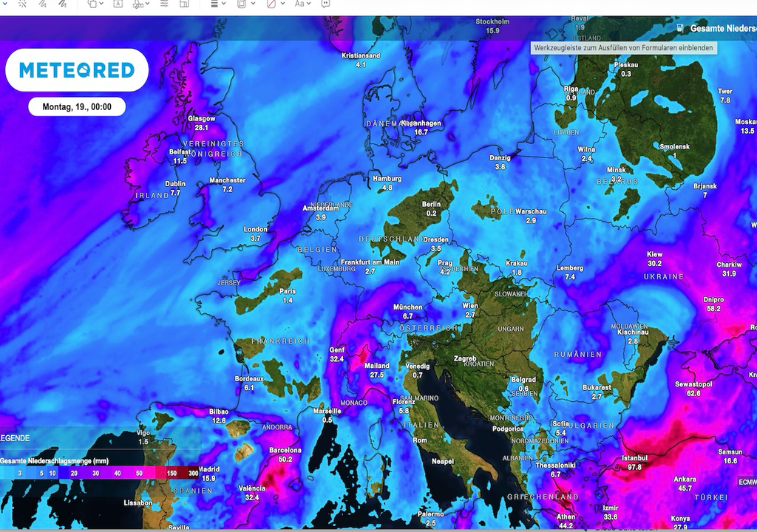757x532 pixels.
Task: Select the Sketch pen tool
Action: [x=42, y=4]
